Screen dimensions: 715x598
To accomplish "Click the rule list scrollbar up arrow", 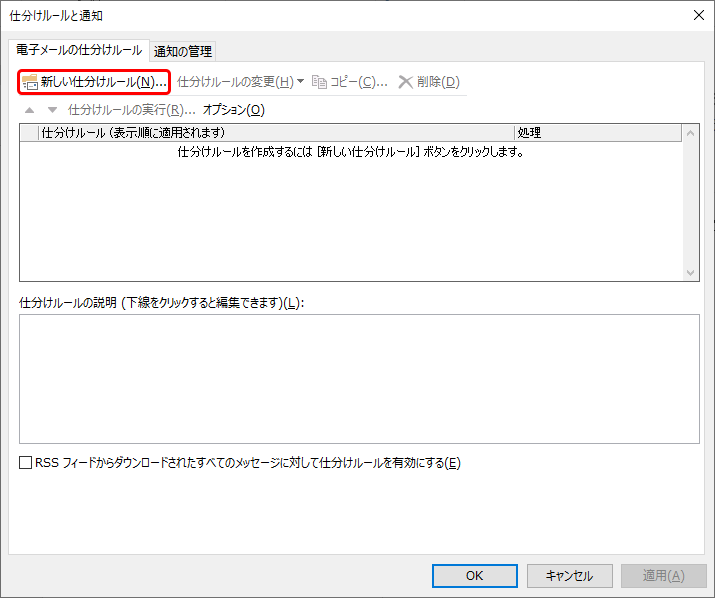I will click(x=689, y=133).
